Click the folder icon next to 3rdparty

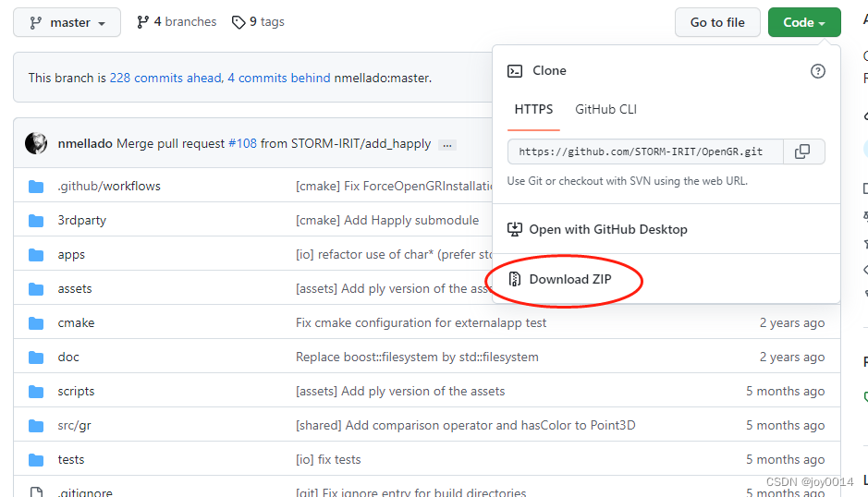(x=36, y=221)
